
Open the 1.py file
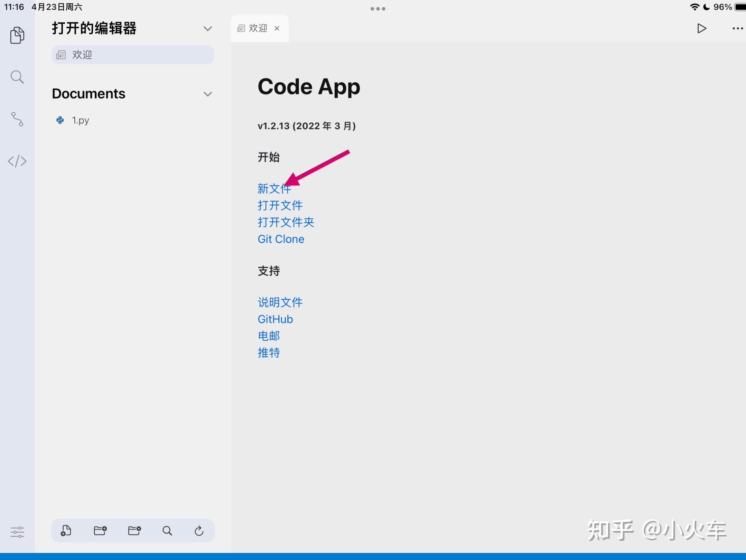click(80, 120)
